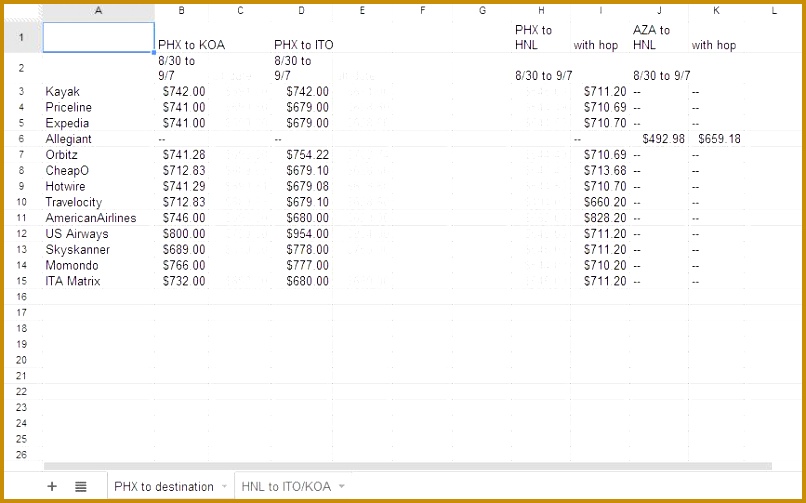Select row 1 header
Screen dimensions: 806x503
(21, 37)
